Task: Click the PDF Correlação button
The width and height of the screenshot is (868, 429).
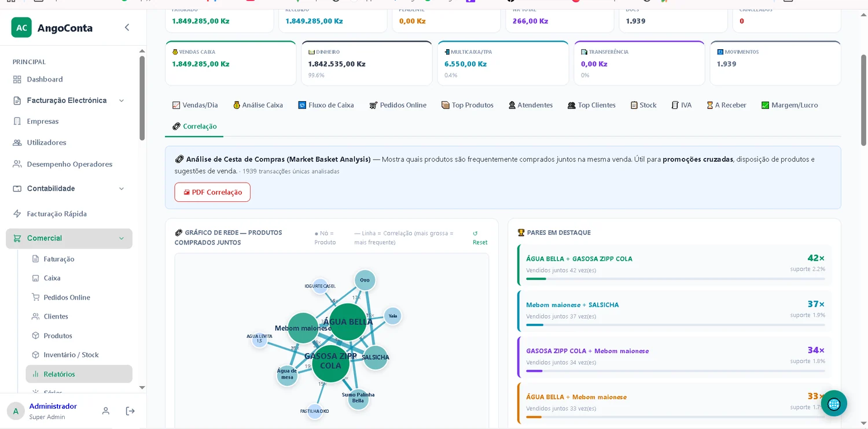Action: point(212,192)
